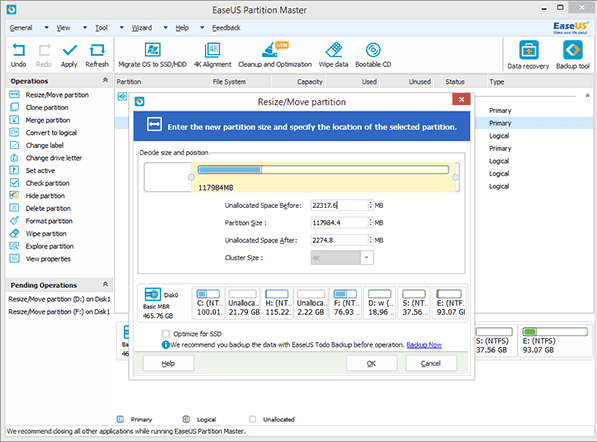Expand the Cluster Size dropdown
Image resolution: width=597 pixels, height=442 pixels.
(366, 258)
